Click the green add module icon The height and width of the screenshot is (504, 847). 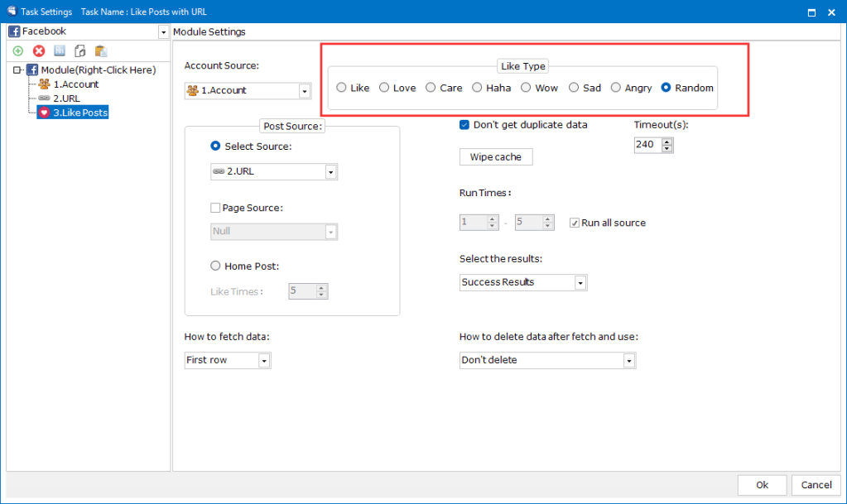18,51
